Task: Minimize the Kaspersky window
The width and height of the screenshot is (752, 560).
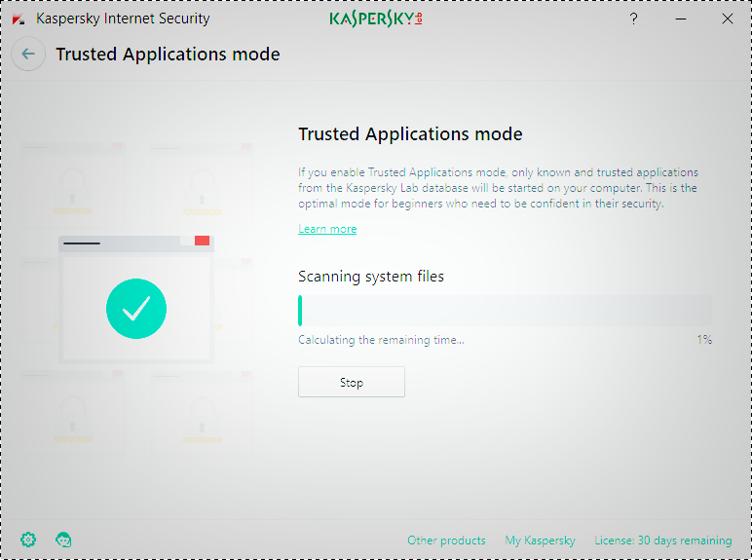Action: point(681,19)
